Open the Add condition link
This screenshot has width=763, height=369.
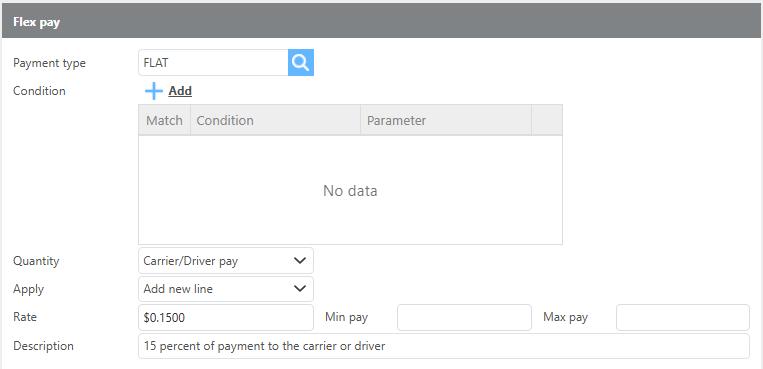pyautogui.click(x=180, y=91)
